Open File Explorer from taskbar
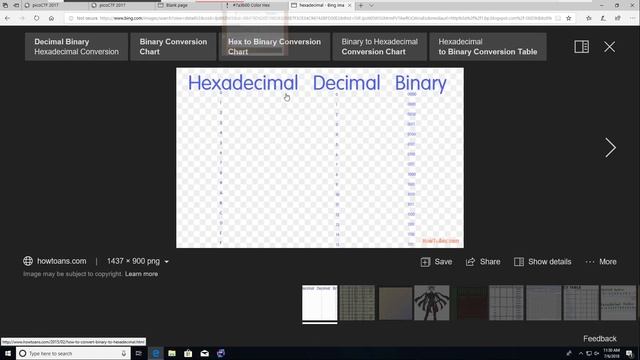The image size is (640, 360). (172, 353)
